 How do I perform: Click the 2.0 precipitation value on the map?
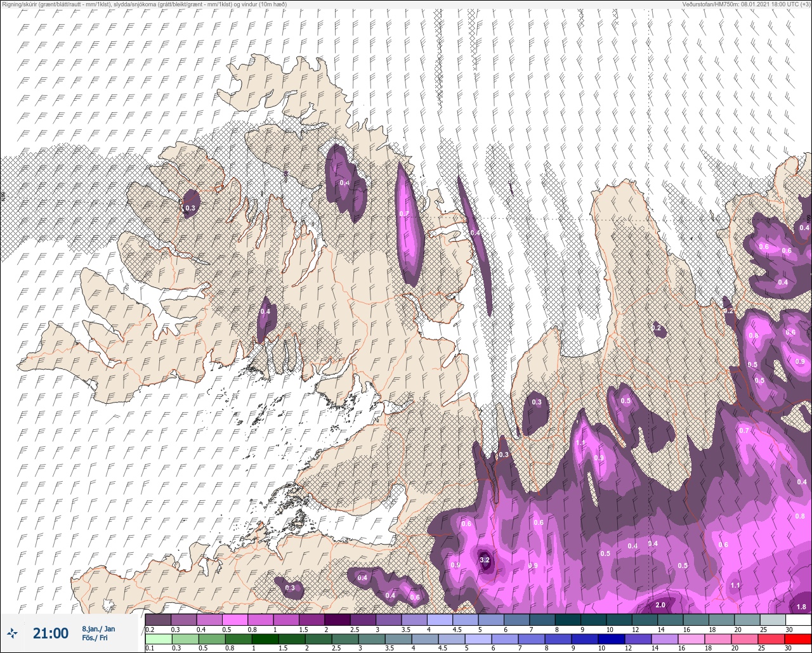click(x=660, y=605)
